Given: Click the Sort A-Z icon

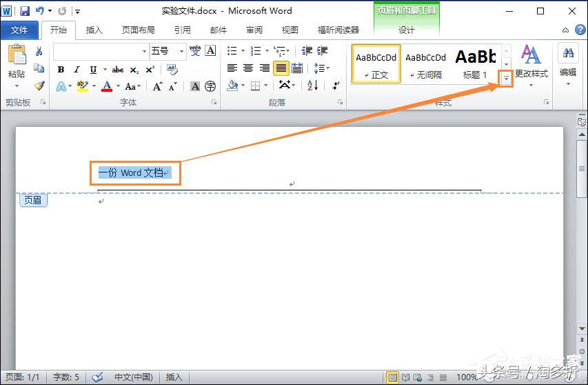Looking at the screenshot, I should [312, 86].
